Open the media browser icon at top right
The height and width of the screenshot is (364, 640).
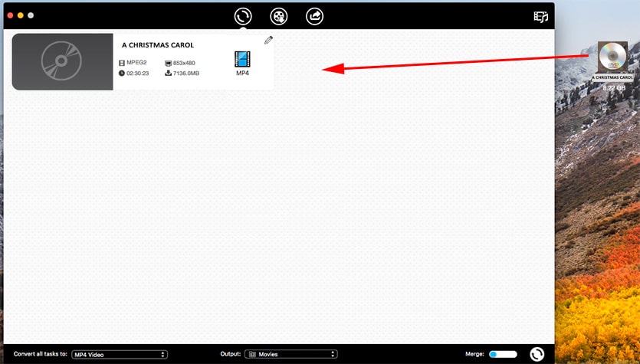tap(541, 17)
